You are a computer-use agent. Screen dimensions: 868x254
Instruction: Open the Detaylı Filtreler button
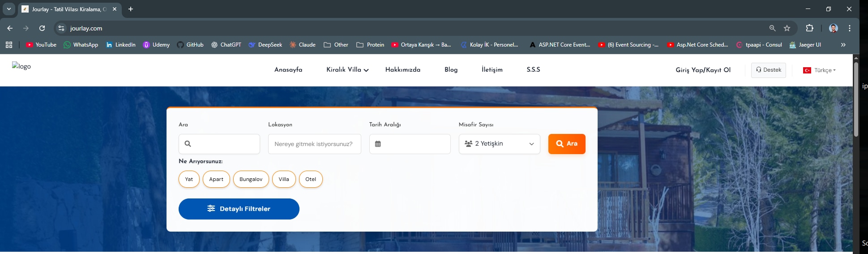click(239, 209)
